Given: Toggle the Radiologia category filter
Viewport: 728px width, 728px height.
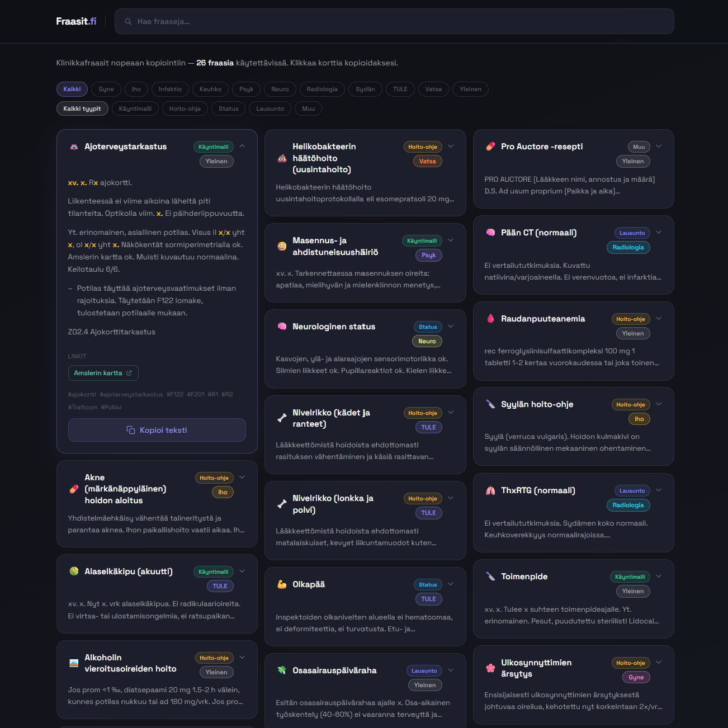Looking at the screenshot, I should [322, 89].
